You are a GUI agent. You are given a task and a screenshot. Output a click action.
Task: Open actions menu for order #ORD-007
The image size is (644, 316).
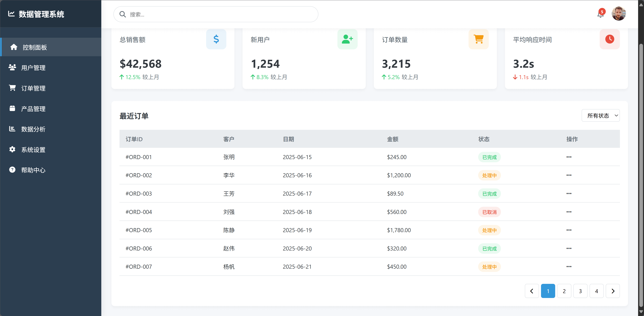pyautogui.click(x=569, y=267)
